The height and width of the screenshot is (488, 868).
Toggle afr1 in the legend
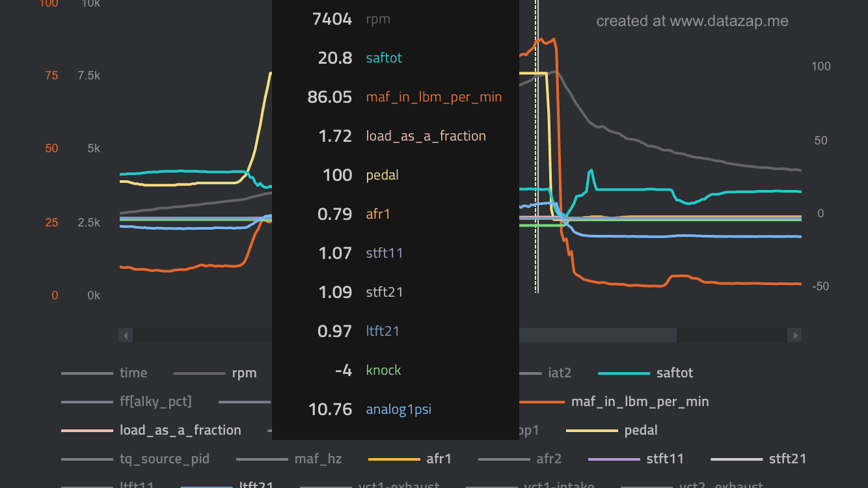point(410,459)
